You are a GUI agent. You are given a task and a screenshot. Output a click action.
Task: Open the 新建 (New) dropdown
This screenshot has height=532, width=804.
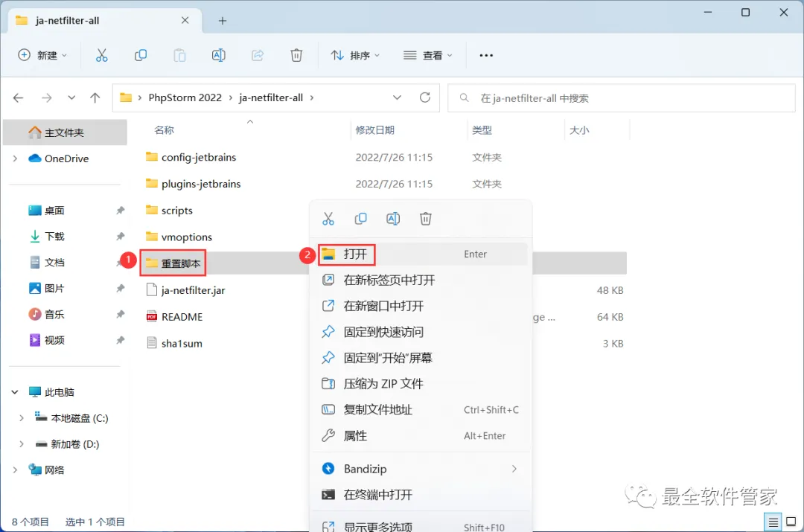(x=42, y=55)
